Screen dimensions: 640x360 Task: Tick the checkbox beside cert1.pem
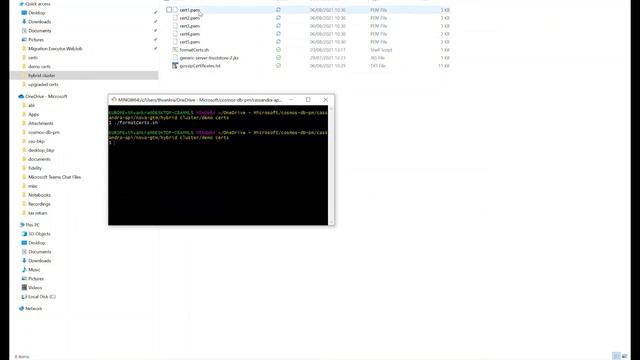(x=169, y=10)
